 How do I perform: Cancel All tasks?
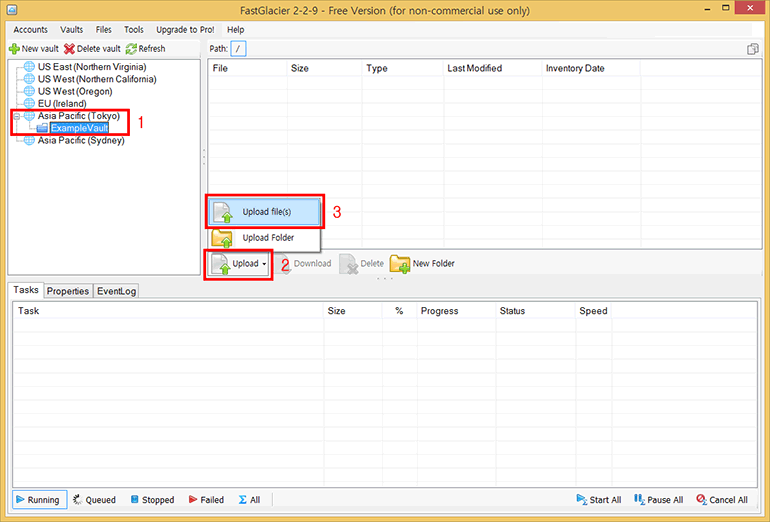(x=721, y=500)
